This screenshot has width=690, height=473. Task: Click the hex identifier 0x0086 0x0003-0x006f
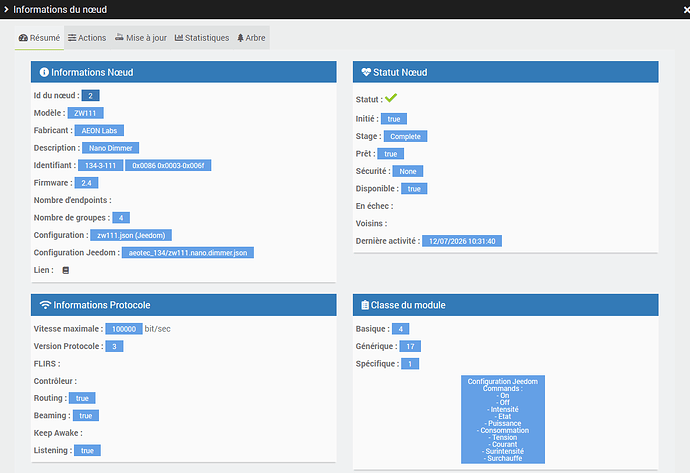168,165
